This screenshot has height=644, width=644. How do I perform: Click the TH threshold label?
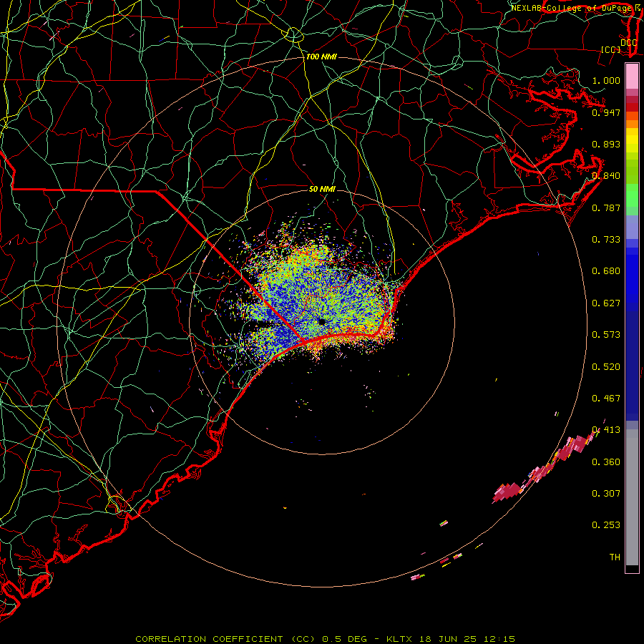(x=615, y=557)
